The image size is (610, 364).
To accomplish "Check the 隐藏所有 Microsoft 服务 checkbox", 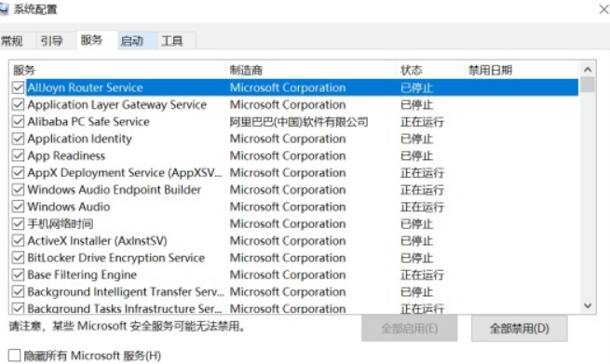I will [14, 355].
